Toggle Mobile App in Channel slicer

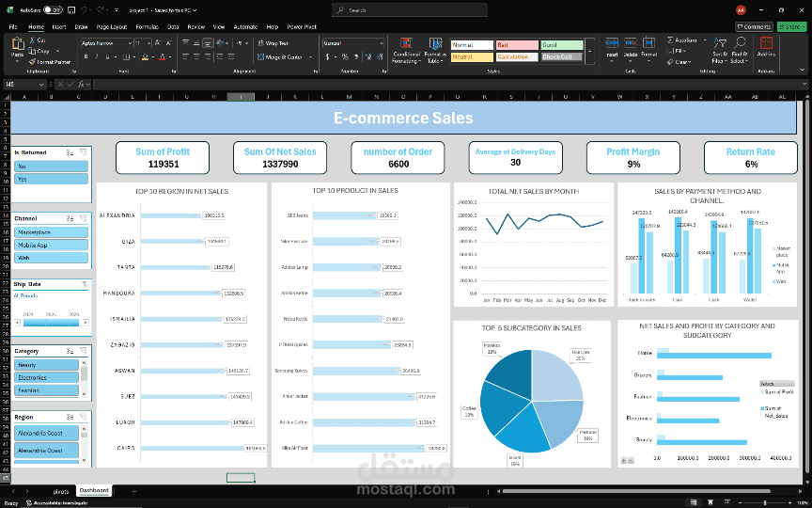pyautogui.click(x=51, y=245)
